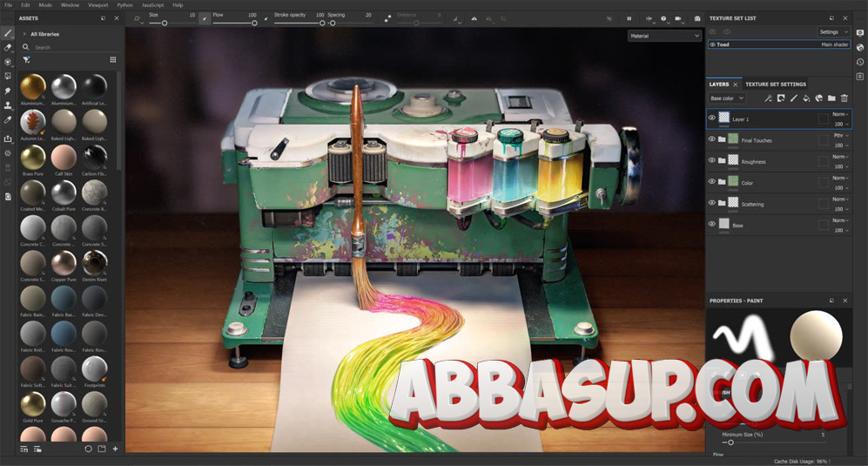The height and width of the screenshot is (466, 868).
Task: Select the Polygon Fill tool
Action: [x=8, y=76]
